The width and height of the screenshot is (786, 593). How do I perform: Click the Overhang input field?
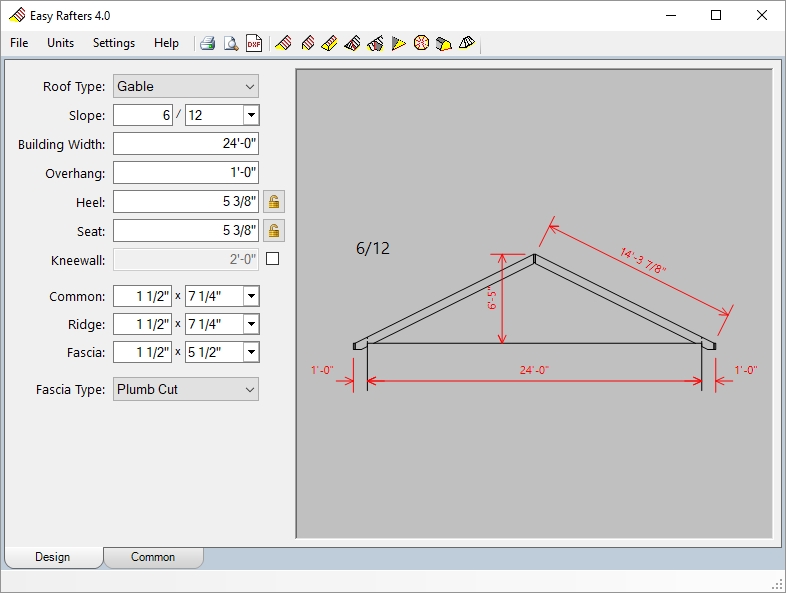click(x=186, y=173)
